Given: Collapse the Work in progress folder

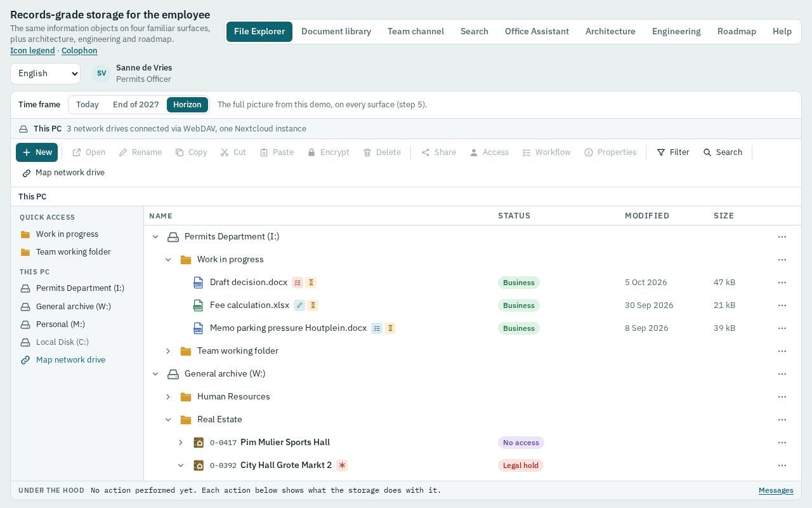Looking at the screenshot, I should coord(168,260).
